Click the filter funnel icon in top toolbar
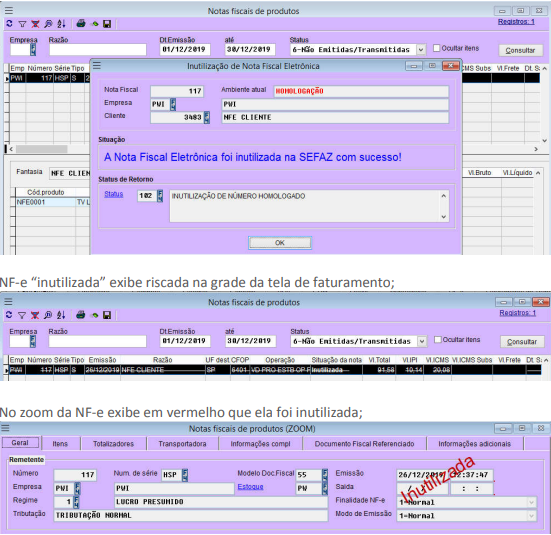551x535 pixels. click(22, 24)
